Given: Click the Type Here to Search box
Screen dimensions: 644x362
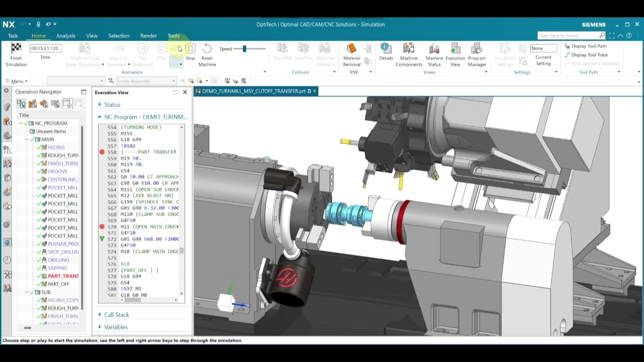Looking at the screenshot, I should tap(571, 36).
